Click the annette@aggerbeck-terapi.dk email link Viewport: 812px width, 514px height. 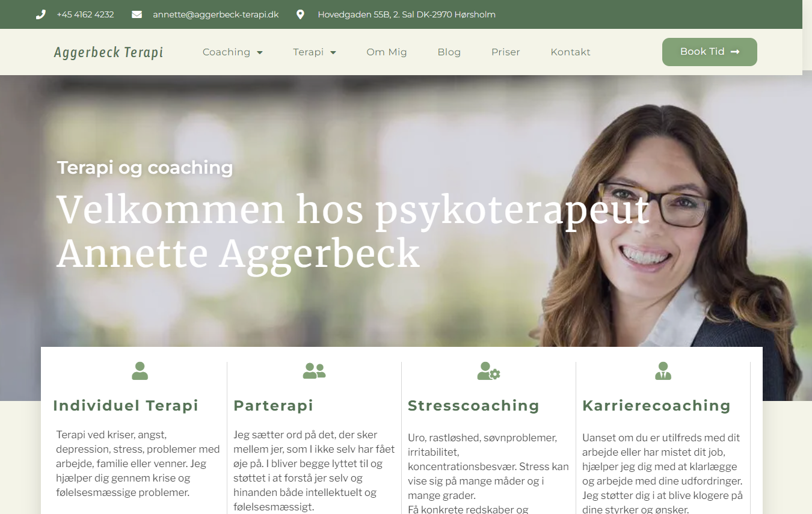215,14
